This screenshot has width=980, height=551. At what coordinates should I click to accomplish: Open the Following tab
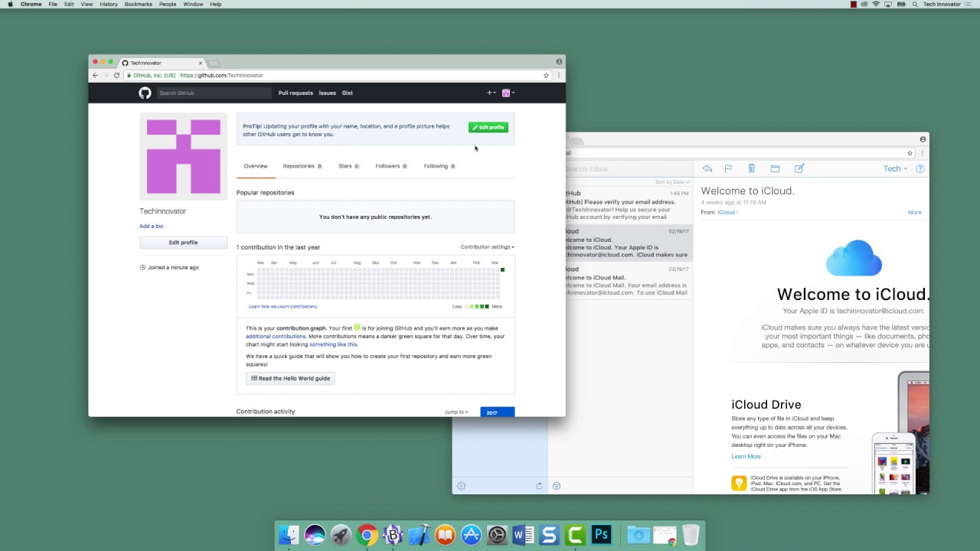(439, 166)
